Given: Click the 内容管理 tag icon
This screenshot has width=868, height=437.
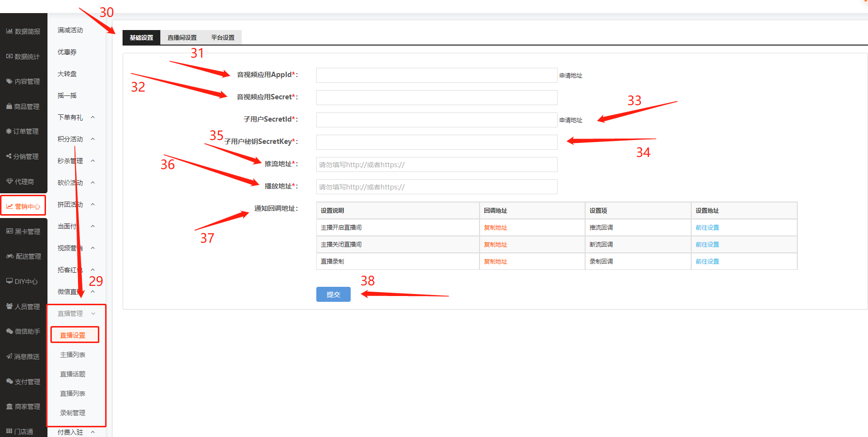Looking at the screenshot, I should pos(9,81).
